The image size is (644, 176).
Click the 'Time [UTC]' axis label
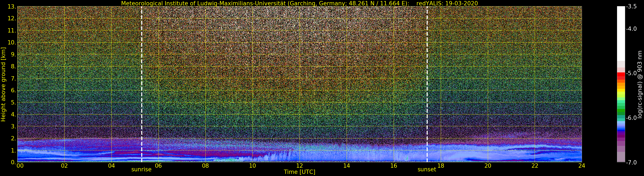[299, 172]
